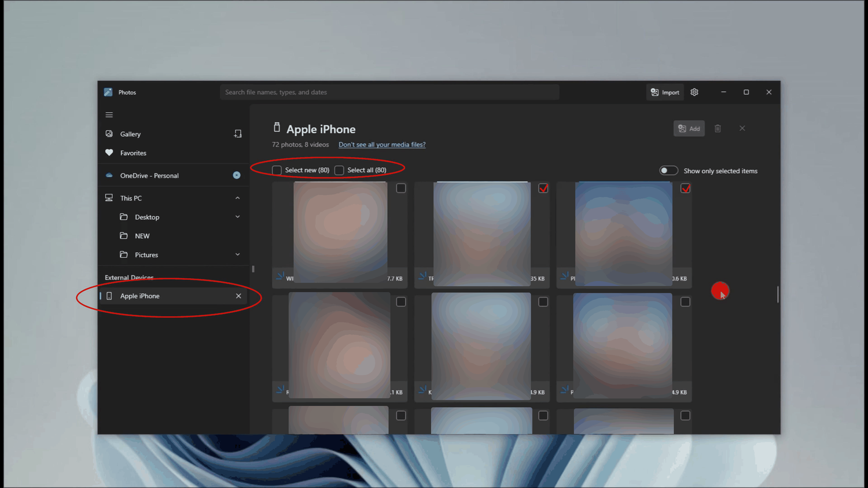The height and width of the screenshot is (488, 868).
Task: Open Photos settings gear
Action: pos(694,93)
